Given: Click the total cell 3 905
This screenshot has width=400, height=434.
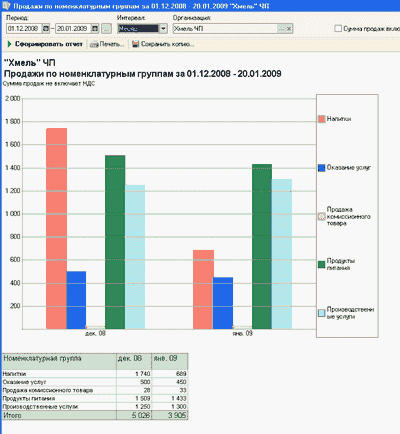Looking at the screenshot, I should [170, 415].
